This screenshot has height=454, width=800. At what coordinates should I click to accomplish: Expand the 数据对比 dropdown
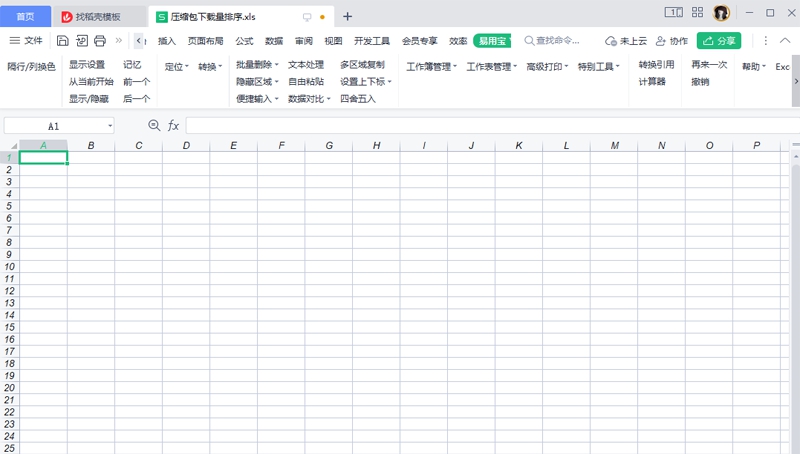309,98
